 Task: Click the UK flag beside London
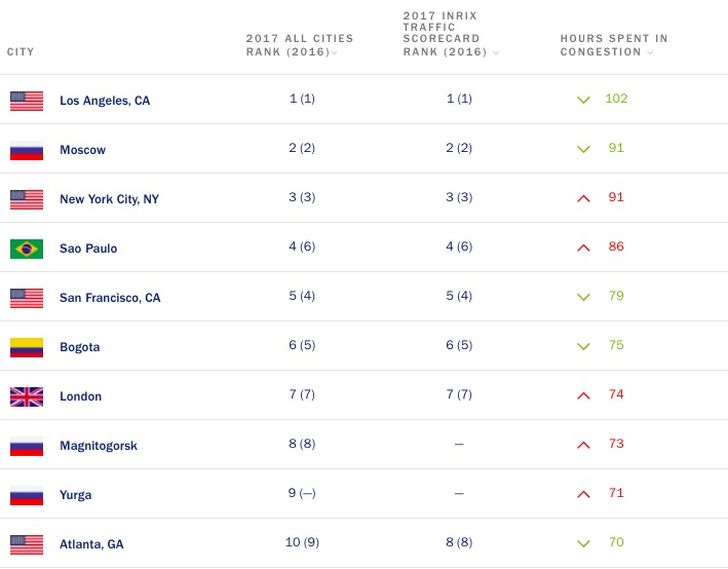coord(27,396)
